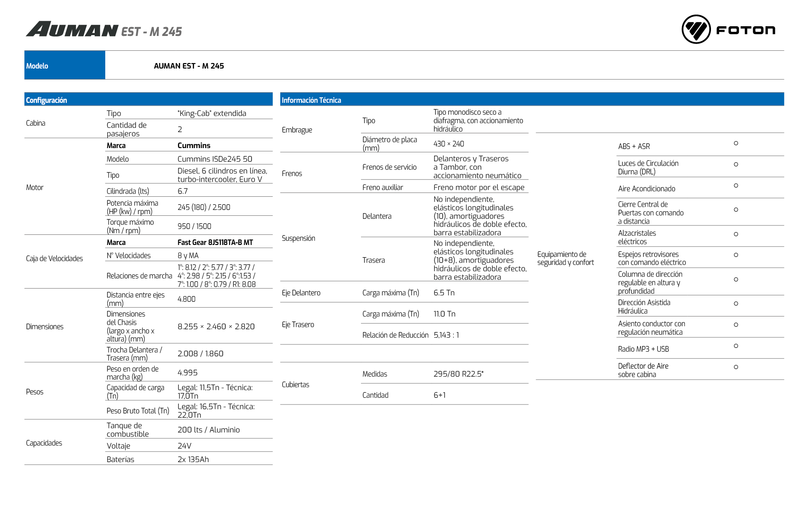Click the '200 lts / Aluminio' fuel tank value

(x=209, y=430)
